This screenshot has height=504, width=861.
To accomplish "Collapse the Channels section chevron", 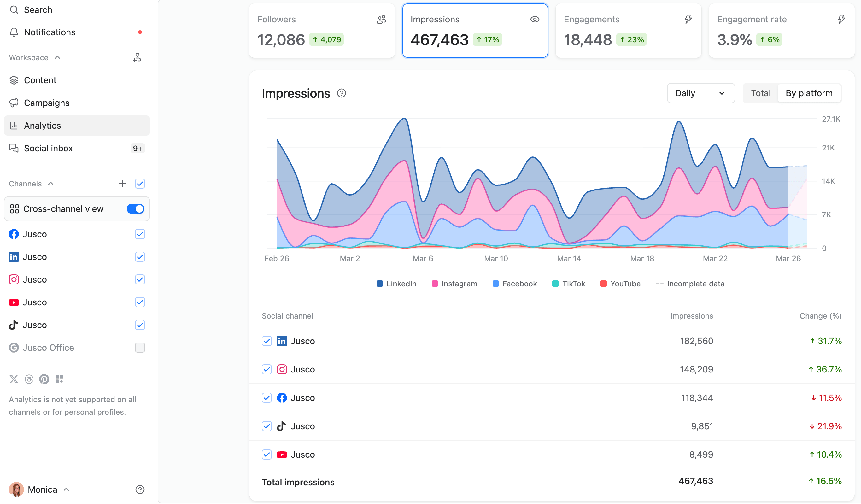I will (51, 184).
